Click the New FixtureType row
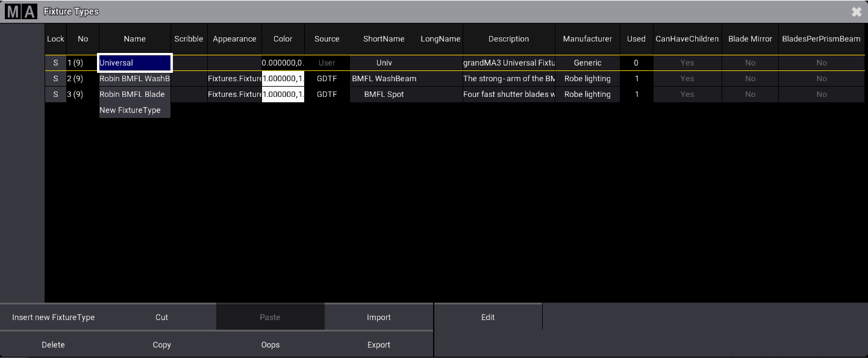Screen dimensions: 868x358 pos(135,110)
